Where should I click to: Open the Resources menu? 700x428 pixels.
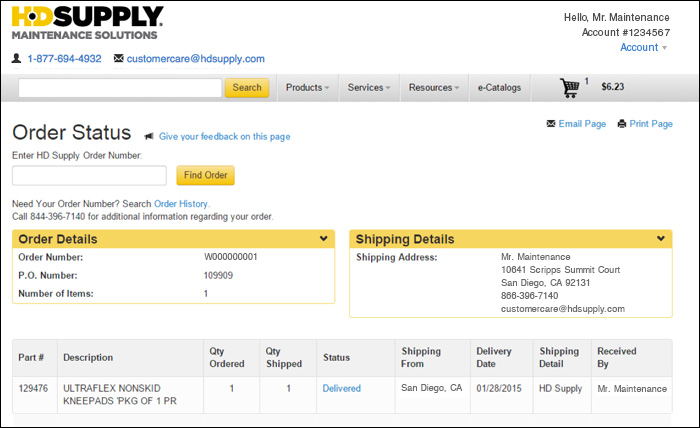tap(433, 87)
